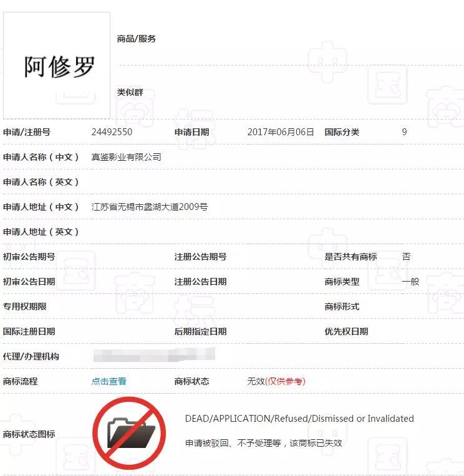Click the 初审公告期号 label
This screenshot has height=476, width=464.
coord(29,257)
